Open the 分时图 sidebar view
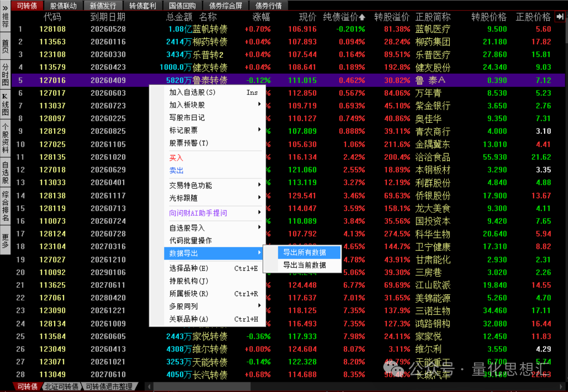The height and width of the screenshot is (392, 568). [x=5, y=74]
